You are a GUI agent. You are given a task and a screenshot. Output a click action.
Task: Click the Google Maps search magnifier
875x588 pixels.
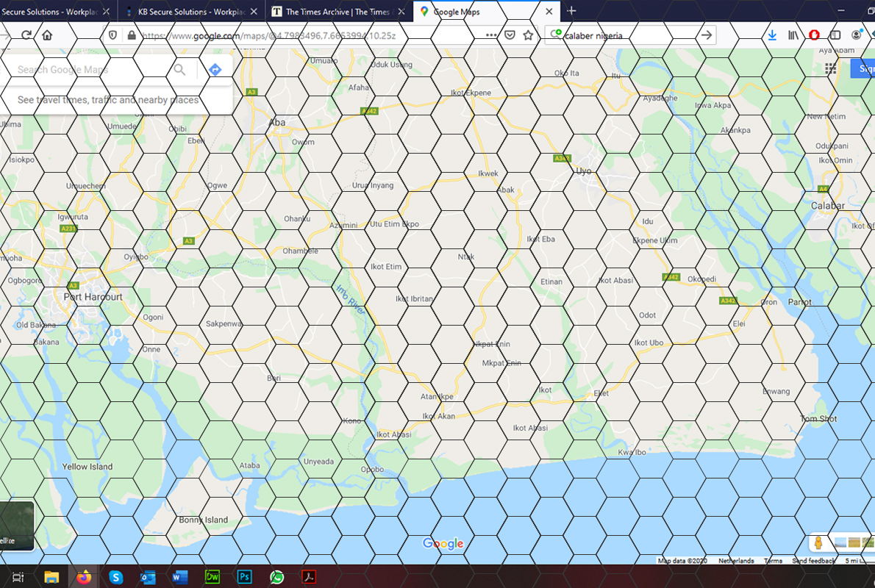pos(179,70)
